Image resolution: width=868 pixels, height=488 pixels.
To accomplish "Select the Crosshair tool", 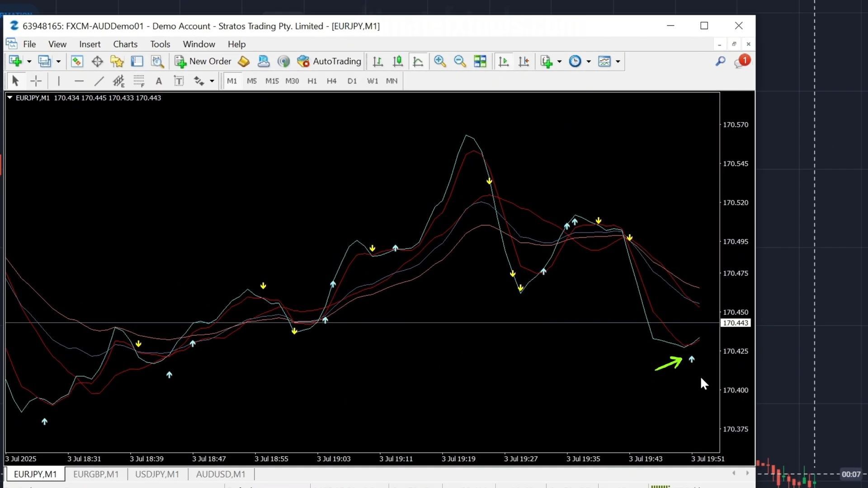I will 36,81.
